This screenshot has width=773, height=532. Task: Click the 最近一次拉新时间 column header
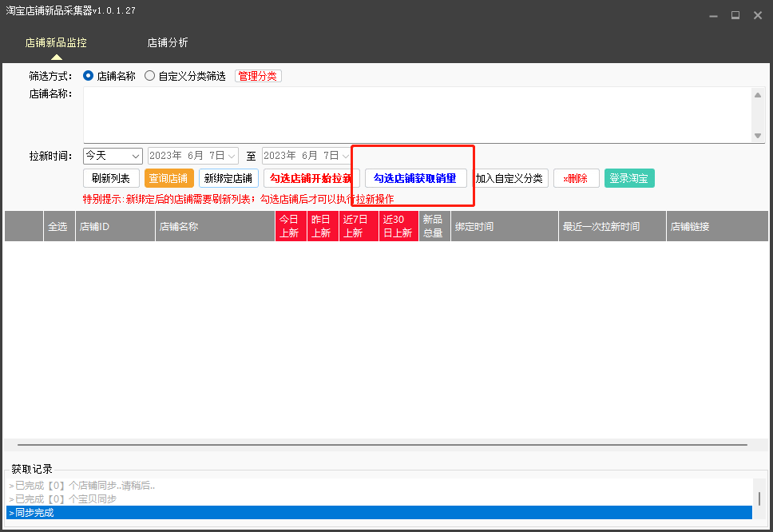[x=612, y=226]
